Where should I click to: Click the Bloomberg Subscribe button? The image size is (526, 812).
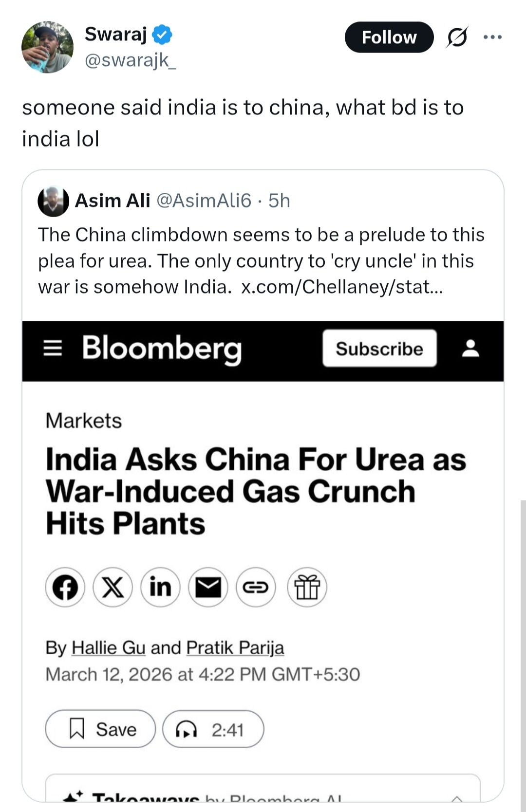[x=379, y=349]
